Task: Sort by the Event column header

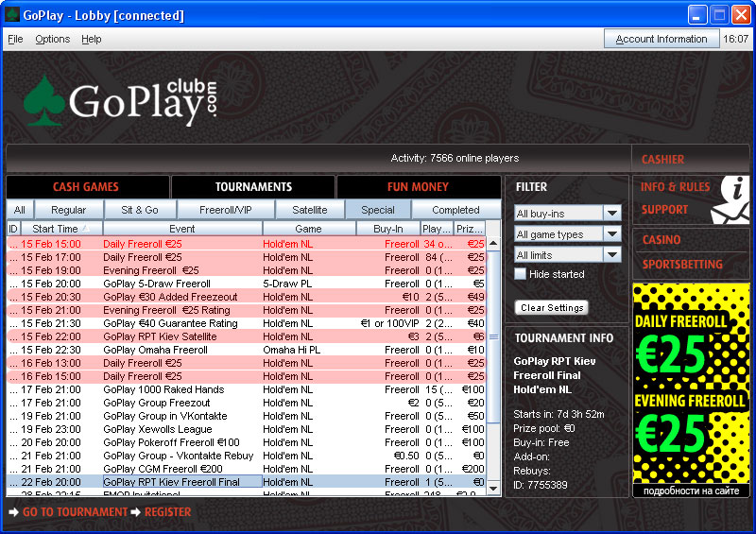Action: click(182, 229)
